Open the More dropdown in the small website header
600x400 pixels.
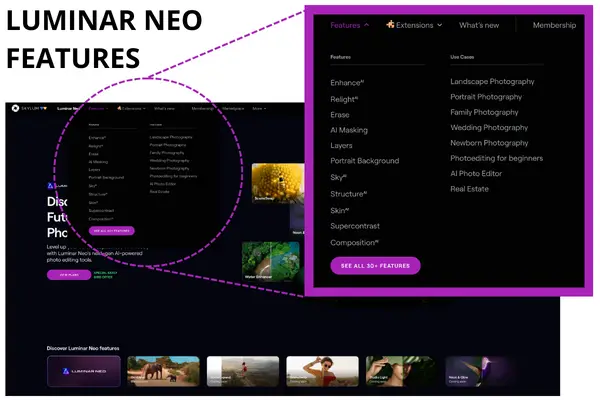(259, 109)
